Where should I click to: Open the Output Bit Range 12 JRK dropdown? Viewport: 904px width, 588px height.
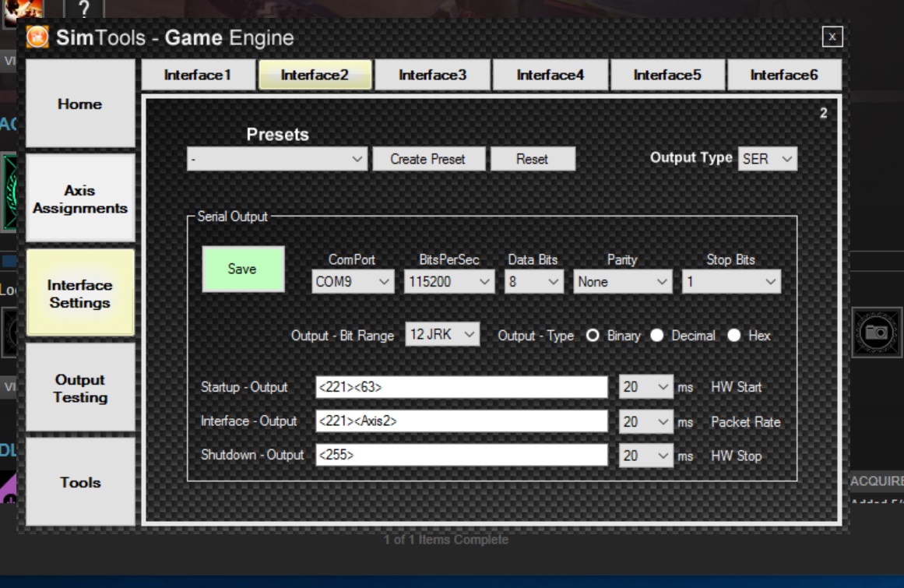442,334
